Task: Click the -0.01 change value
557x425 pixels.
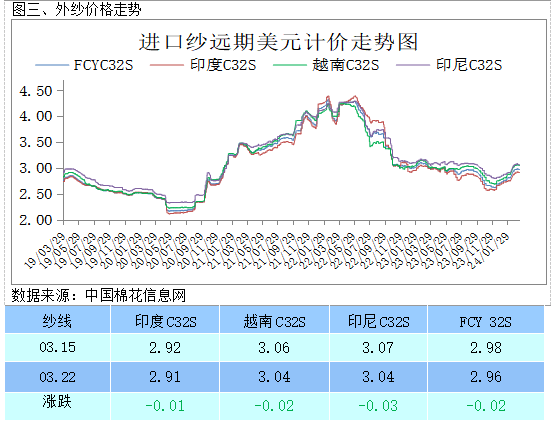Action: point(165,406)
